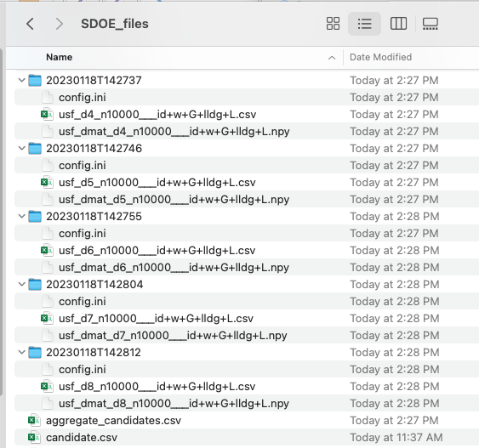Viewport: 479px width, 448px height.
Task: Select usf_dmat_d7_n10000___id+w+G+lldg+L.npy
Action: (173, 336)
